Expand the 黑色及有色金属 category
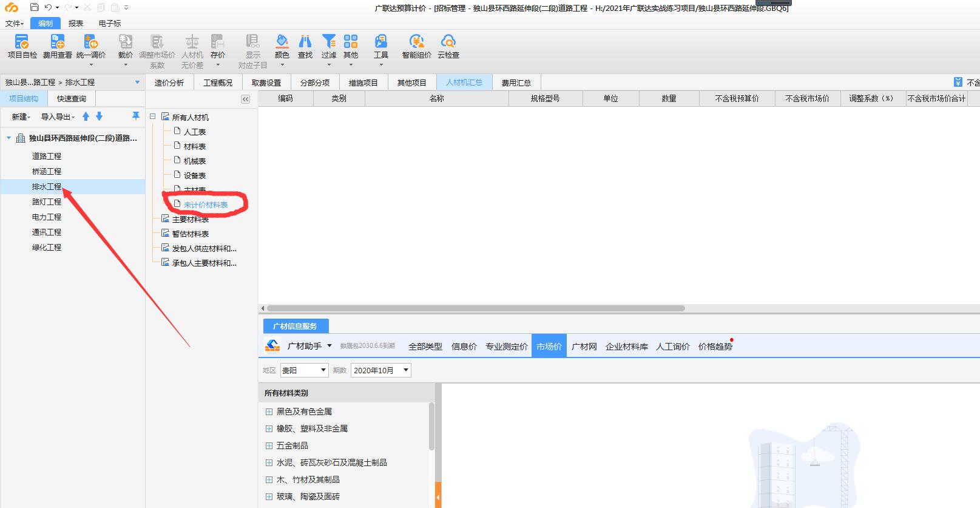This screenshot has height=508, width=980. click(269, 411)
